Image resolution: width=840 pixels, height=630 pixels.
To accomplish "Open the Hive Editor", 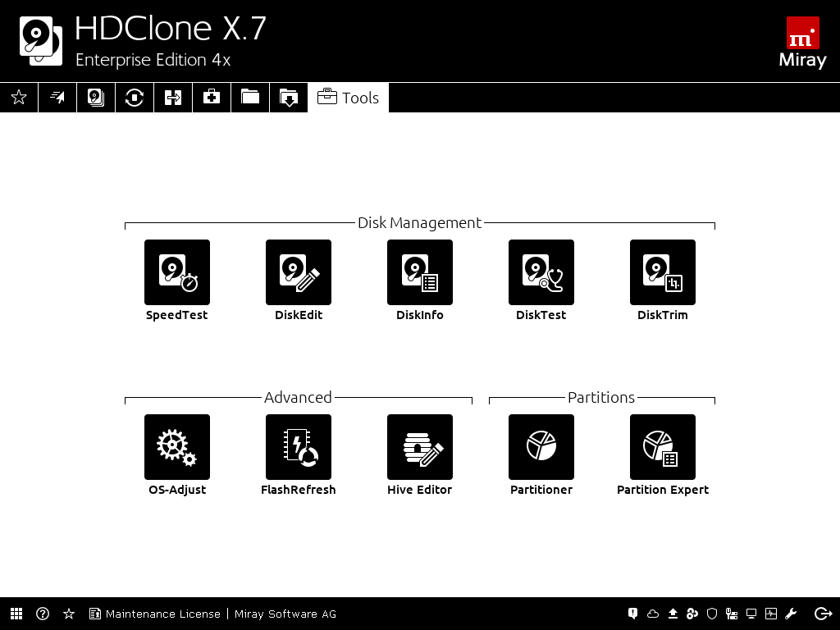I will (x=419, y=447).
